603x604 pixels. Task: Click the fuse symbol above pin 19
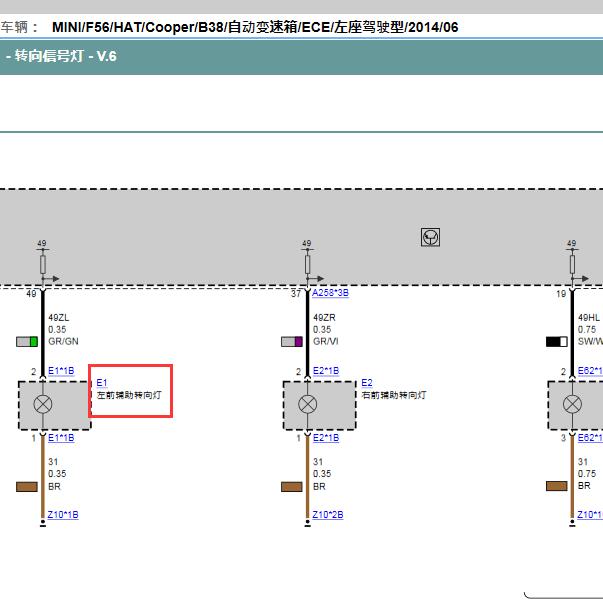point(572,265)
